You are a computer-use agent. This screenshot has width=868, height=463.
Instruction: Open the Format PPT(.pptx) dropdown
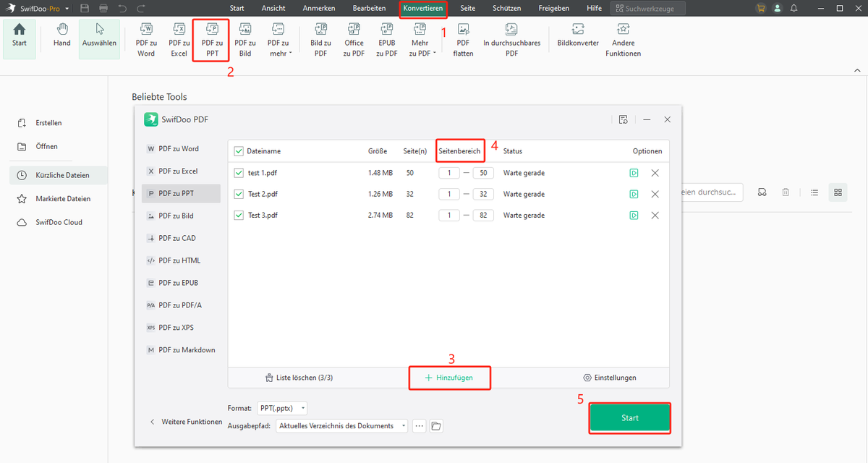tap(283, 408)
